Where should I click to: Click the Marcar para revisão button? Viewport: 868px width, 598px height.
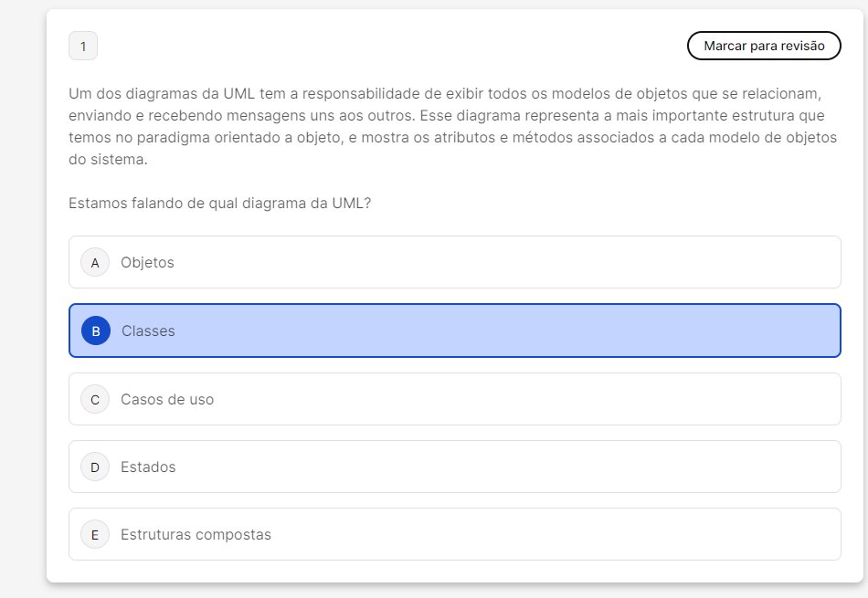click(764, 46)
